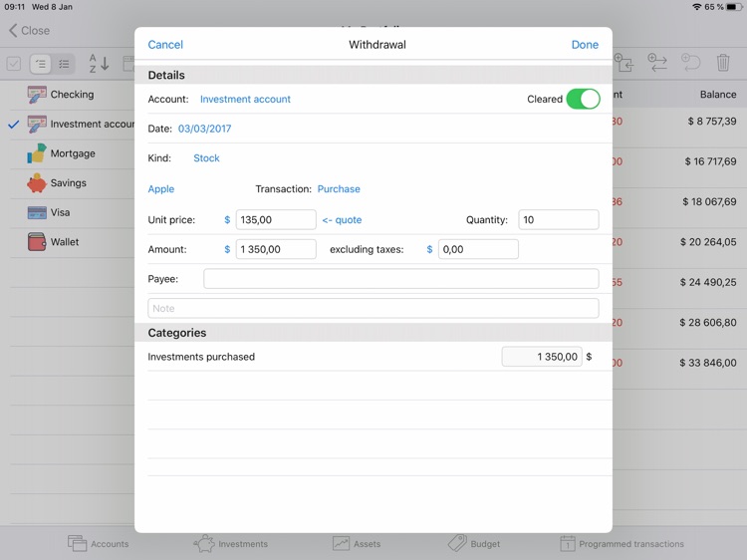Change the excluding taxes currency symbol

point(429,249)
